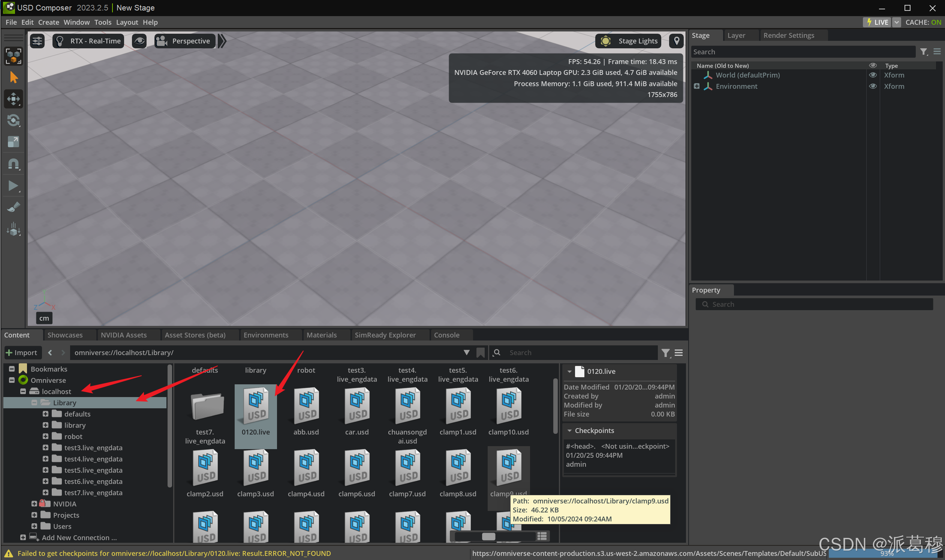Activate the Scale tool in the toolbar

pos(13,142)
